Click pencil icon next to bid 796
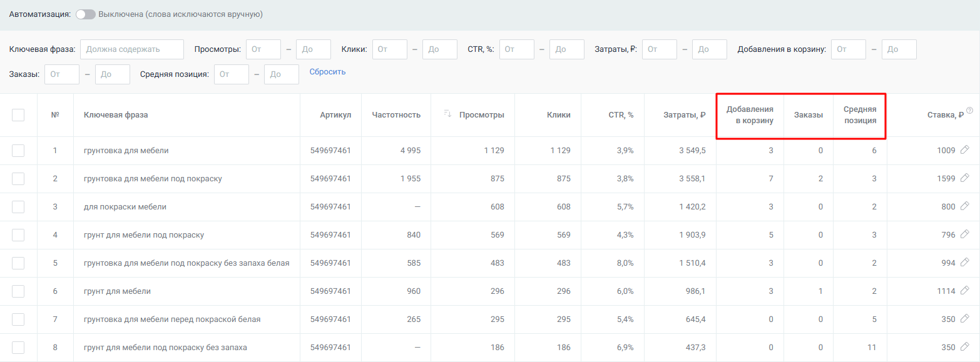This screenshot has width=980, height=362. click(964, 234)
